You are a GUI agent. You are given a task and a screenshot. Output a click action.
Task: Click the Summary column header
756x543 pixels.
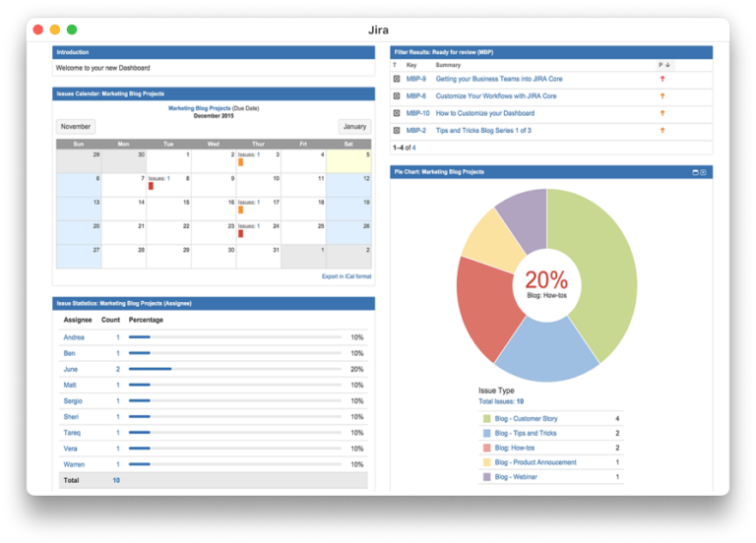[x=448, y=65]
